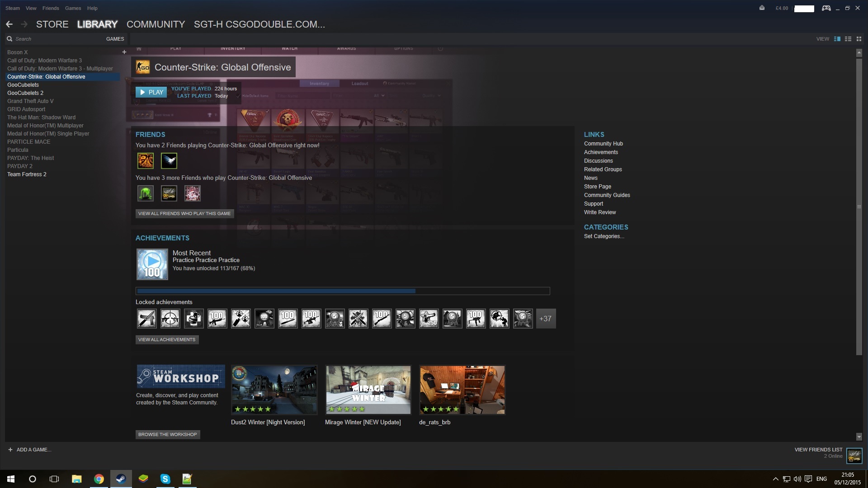Image resolution: width=868 pixels, height=488 pixels.
Task: Open the Steam inbox envelope icon
Action: [x=762, y=8]
